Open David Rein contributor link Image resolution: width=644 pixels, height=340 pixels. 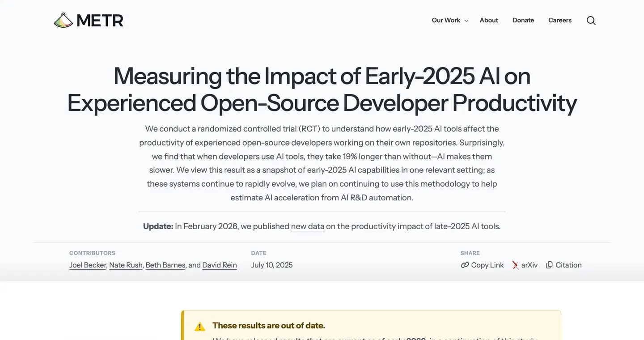coord(220,265)
